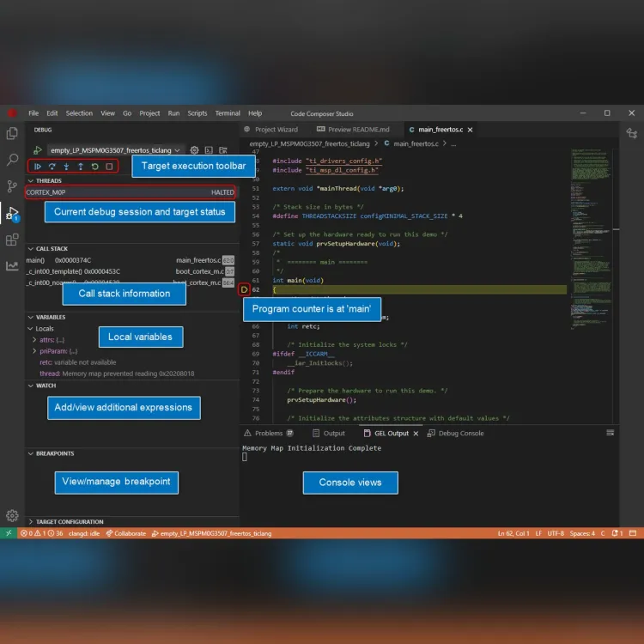The width and height of the screenshot is (644, 644).
Task: Switch to the Problems panel tab
Action: [x=269, y=434]
